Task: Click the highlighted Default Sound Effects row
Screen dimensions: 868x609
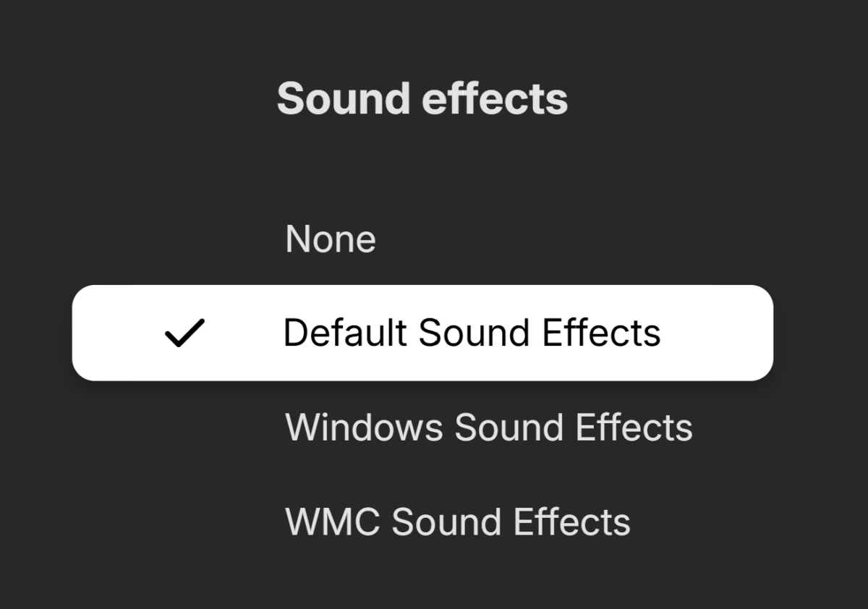Action: pyautogui.click(x=422, y=333)
